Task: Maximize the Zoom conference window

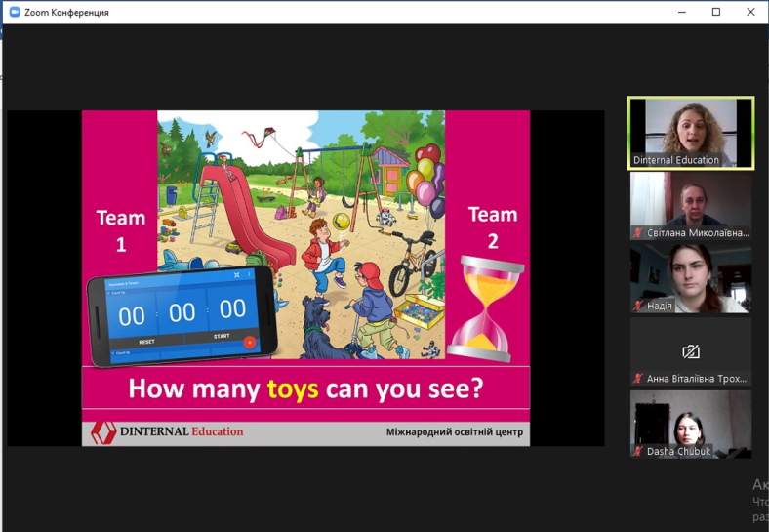Action: pyautogui.click(x=716, y=12)
